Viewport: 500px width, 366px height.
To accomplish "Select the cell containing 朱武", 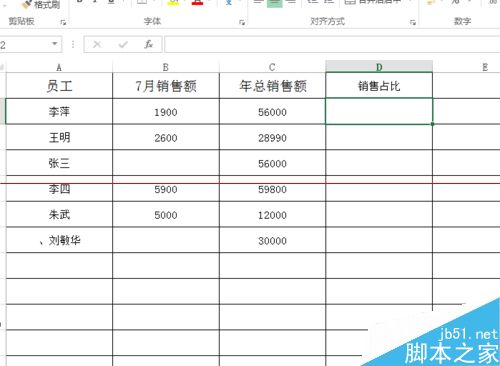I will [x=59, y=215].
